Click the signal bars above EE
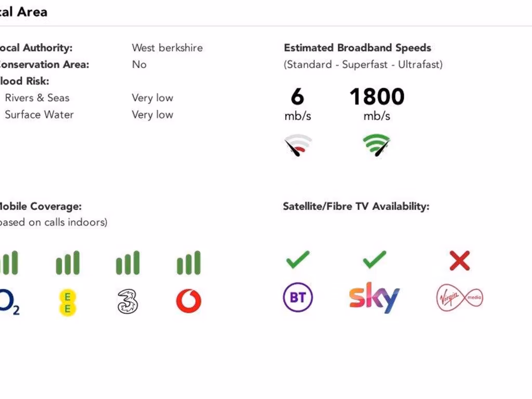The width and height of the screenshot is (532, 399). [68, 263]
